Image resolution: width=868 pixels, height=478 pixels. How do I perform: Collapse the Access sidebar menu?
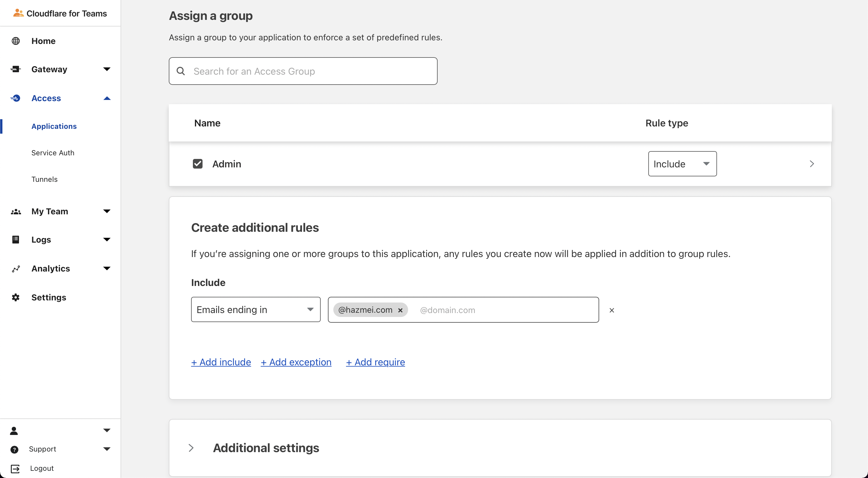(107, 98)
